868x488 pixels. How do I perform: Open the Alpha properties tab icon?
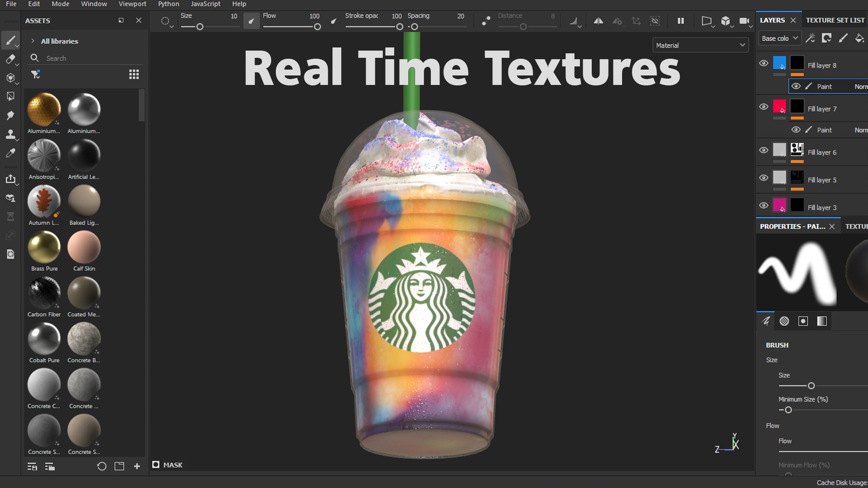[x=784, y=321]
